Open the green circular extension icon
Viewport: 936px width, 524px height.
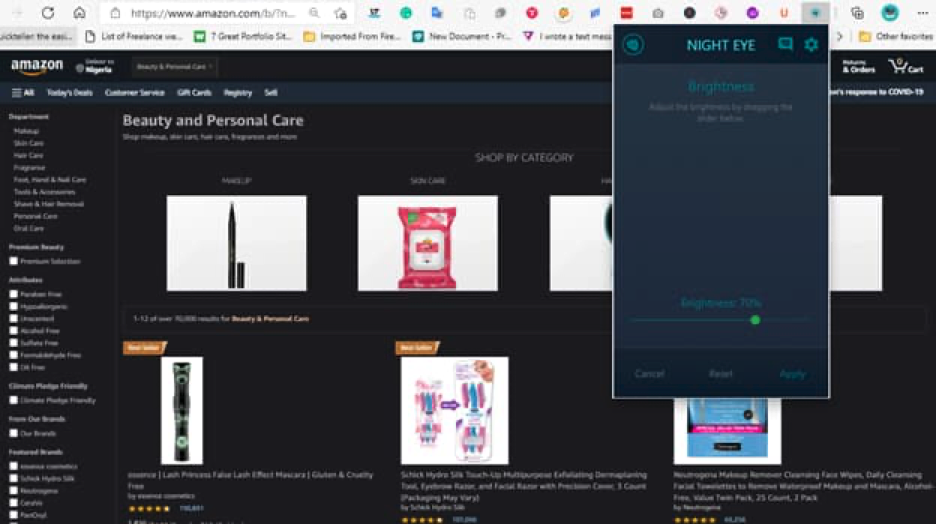405,13
